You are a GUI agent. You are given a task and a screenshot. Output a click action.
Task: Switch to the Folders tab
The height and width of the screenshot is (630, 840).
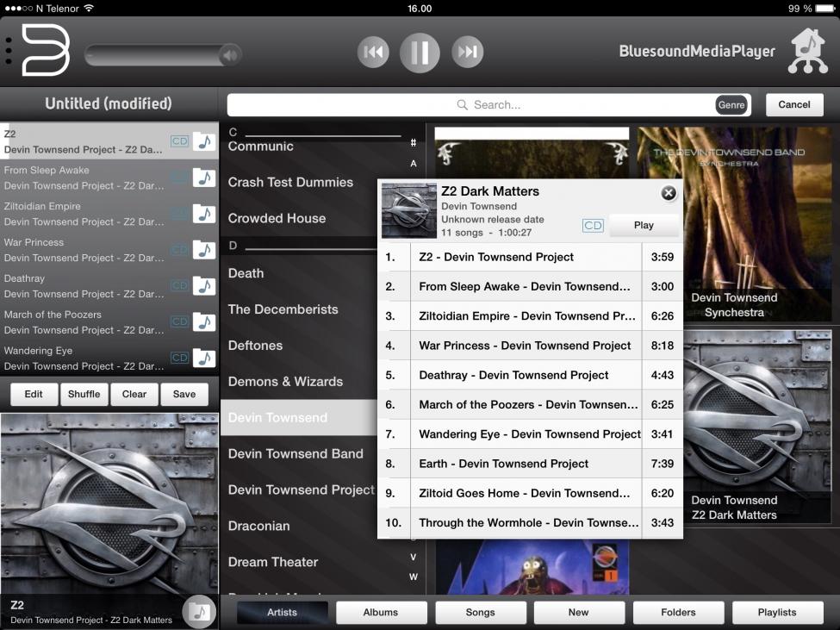click(678, 612)
